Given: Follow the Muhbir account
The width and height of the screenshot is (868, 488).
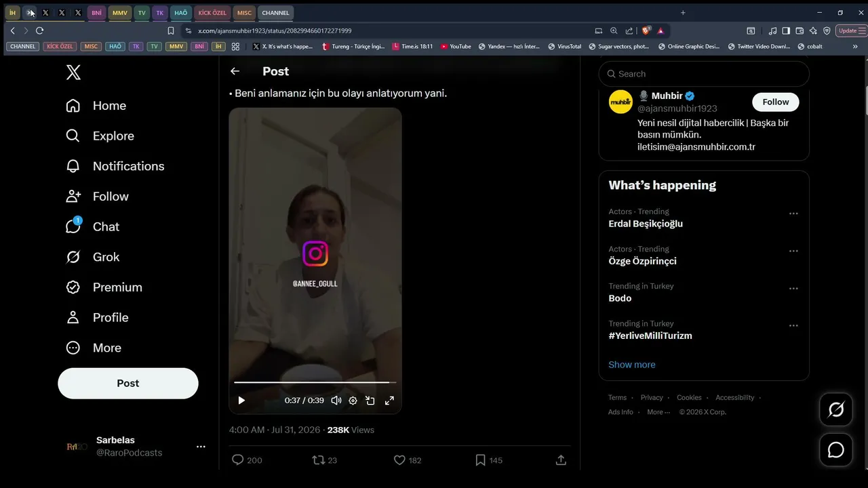Looking at the screenshot, I should [776, 102].
